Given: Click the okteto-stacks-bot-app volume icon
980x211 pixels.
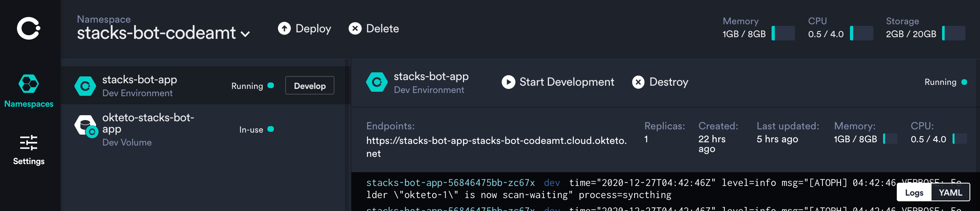Looking at the screenshot, I should click(x=86, y=126).
